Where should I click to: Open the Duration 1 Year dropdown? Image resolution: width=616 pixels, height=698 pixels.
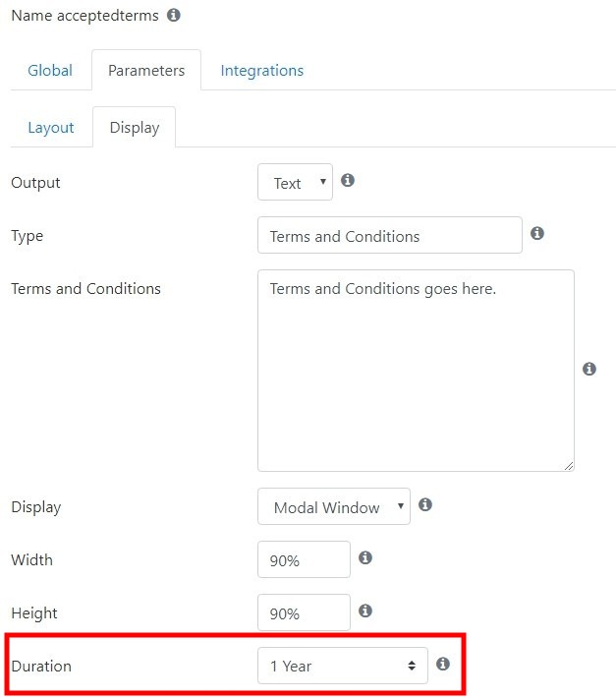coord(343,666)
